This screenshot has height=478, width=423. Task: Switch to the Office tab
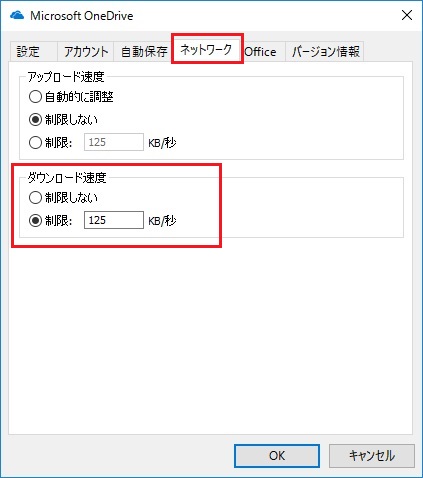(x=260, y=52)
